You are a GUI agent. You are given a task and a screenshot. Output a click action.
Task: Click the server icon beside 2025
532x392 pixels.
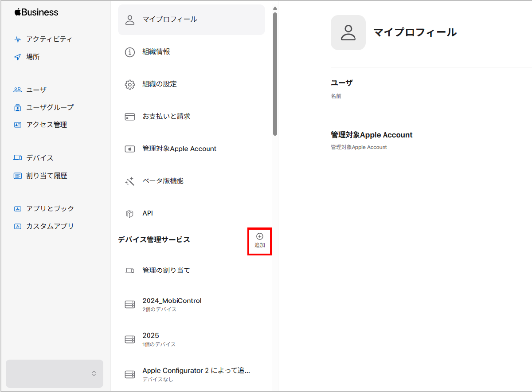[x=130, y=340]
